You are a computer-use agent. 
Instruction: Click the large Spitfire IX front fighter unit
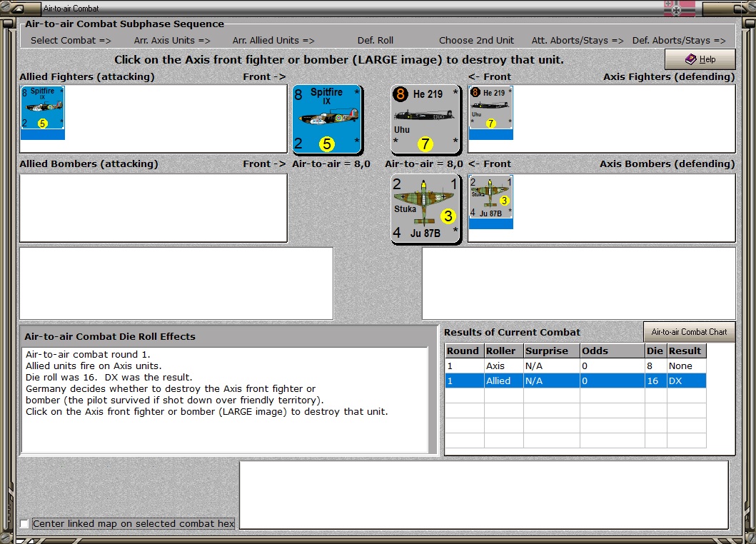[x=328, y=120]
